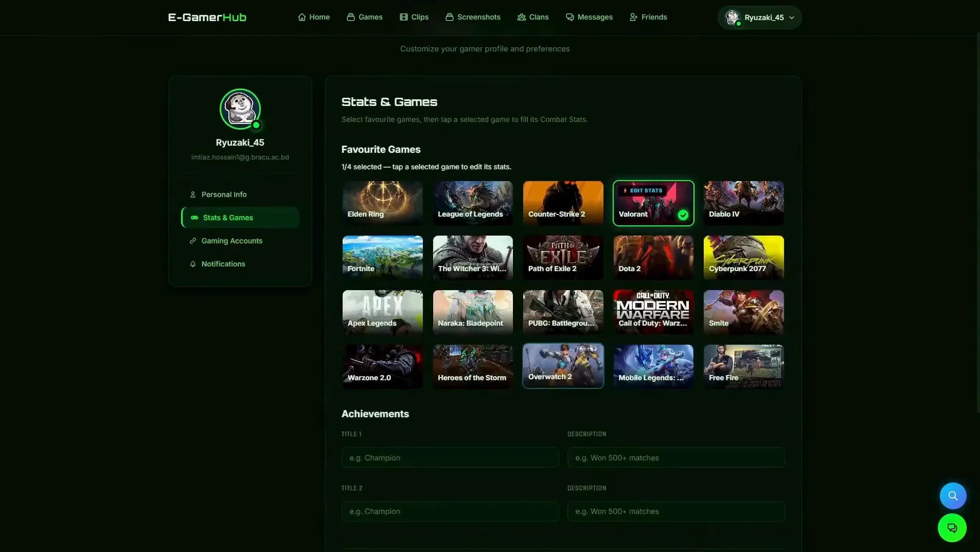Select the Apex Legends game card
The image size is (980, 552).
point(382,312)
